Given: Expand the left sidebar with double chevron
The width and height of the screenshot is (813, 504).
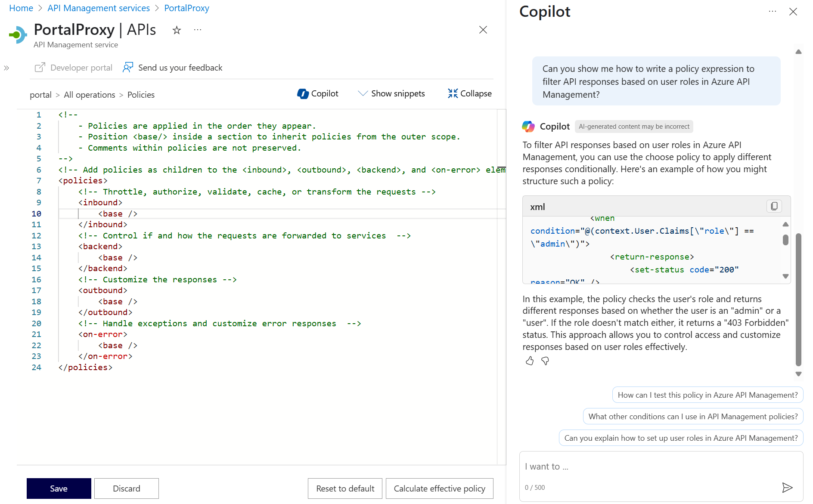Looking at the screenshot, I should coord(6,68).
